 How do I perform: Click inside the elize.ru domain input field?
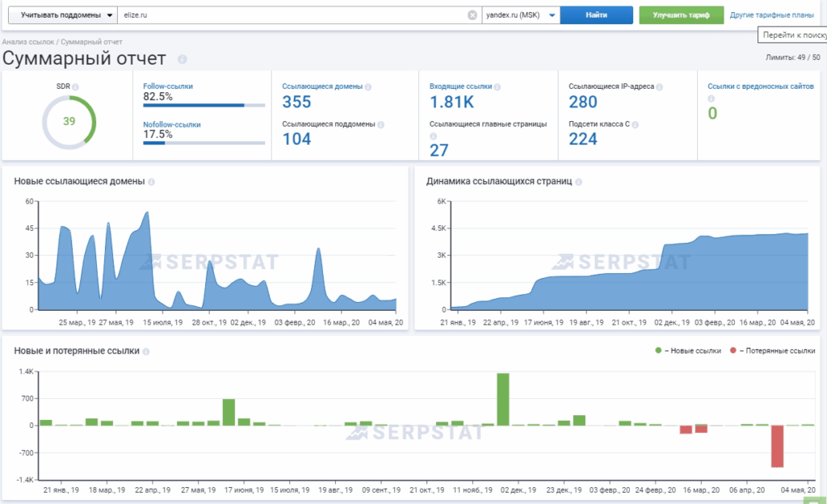(291, 15)
